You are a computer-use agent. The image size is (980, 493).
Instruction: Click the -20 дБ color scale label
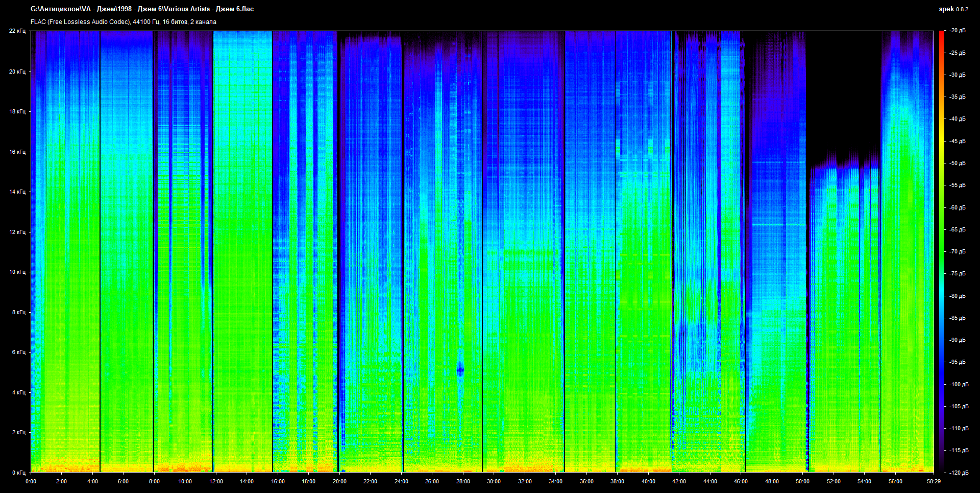[957, 31]
